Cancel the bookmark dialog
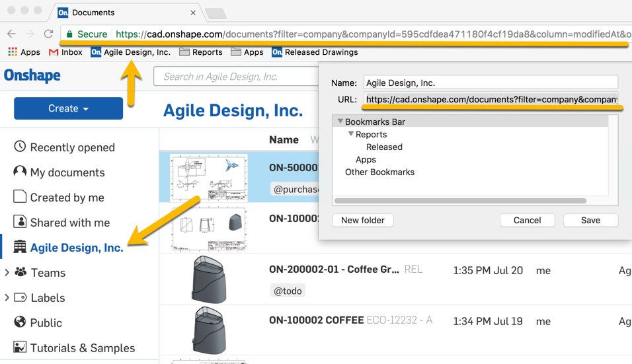This screenshot has width=632, height=364. coord(527,220)
